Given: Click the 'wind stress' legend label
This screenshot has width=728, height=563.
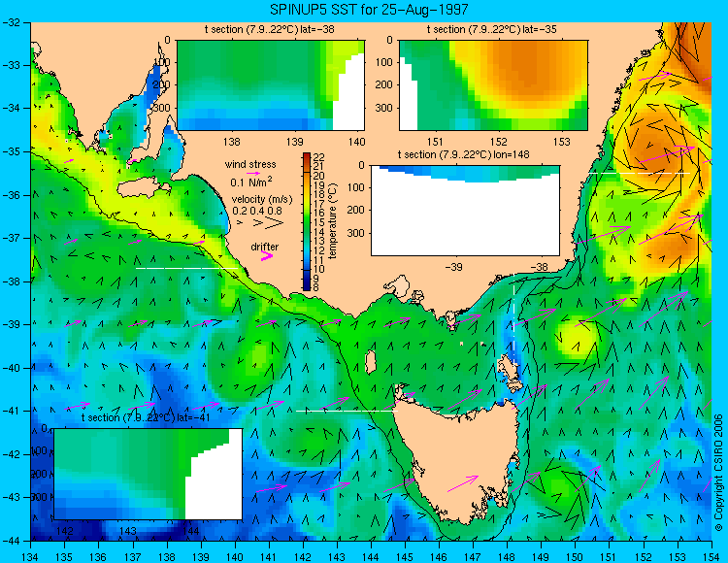Looking at the screenshot, I should tap(250, 164).
